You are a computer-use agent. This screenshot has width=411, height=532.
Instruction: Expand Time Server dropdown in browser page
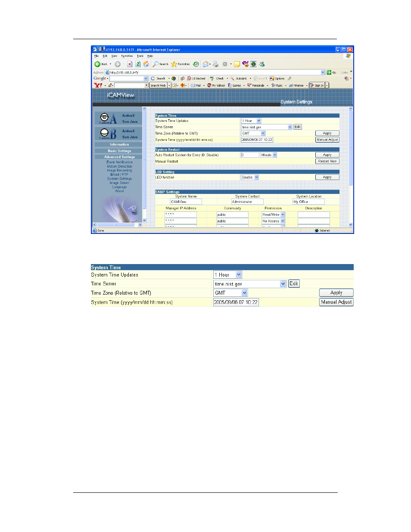pyautogui.click(x=290, y=127)
